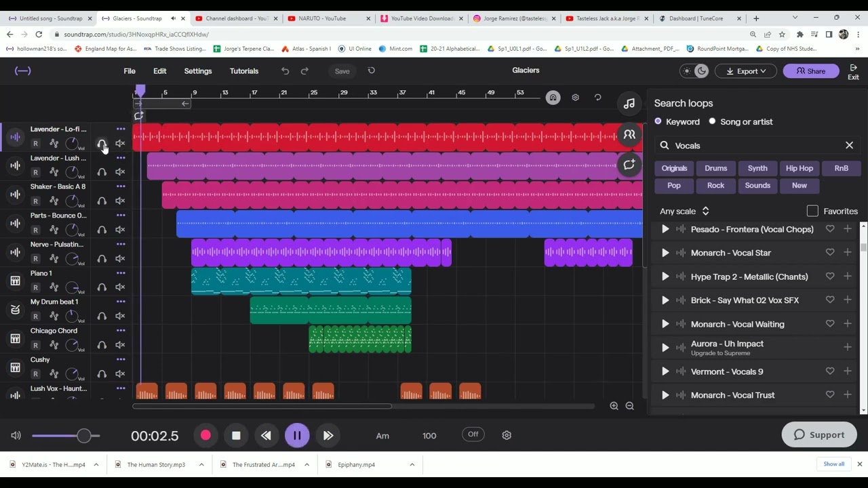Image resolution: width=868 pixels, height=488 pixels.
Task: Solo the Piano 1 track
Action: pyautogui.click(x=102, y=287)
